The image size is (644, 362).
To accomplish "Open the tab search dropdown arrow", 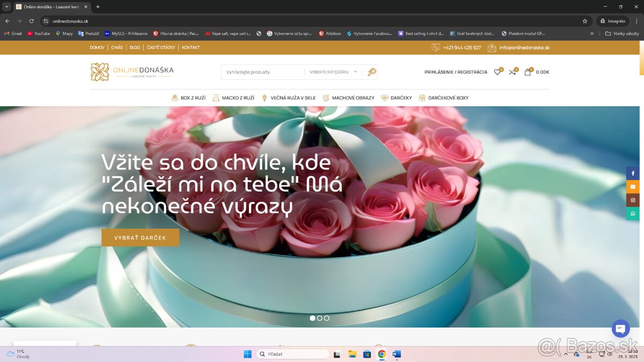I will (x=6, y=6).
